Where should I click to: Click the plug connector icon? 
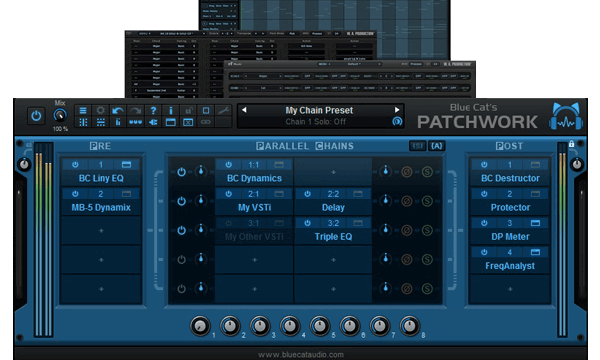153,122
